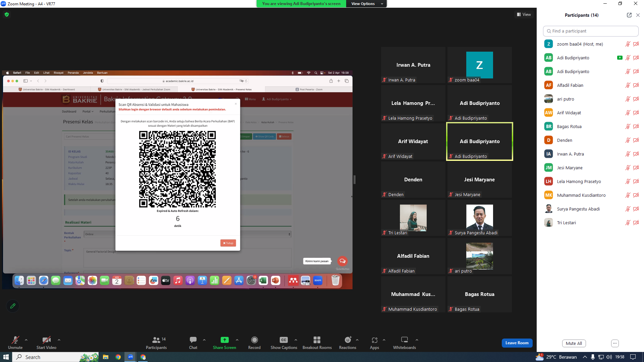Click the Find a participant search field
The width and height of the screenshot is (644, 362).
(x=591, y=31)
